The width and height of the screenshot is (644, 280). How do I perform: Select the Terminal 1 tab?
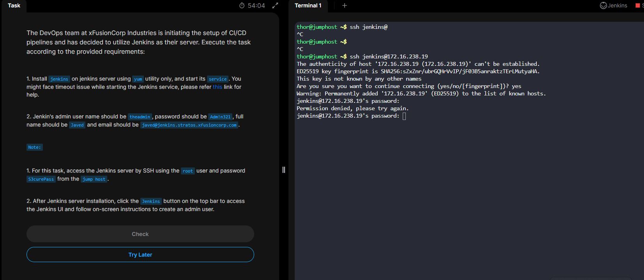[308, 5]
